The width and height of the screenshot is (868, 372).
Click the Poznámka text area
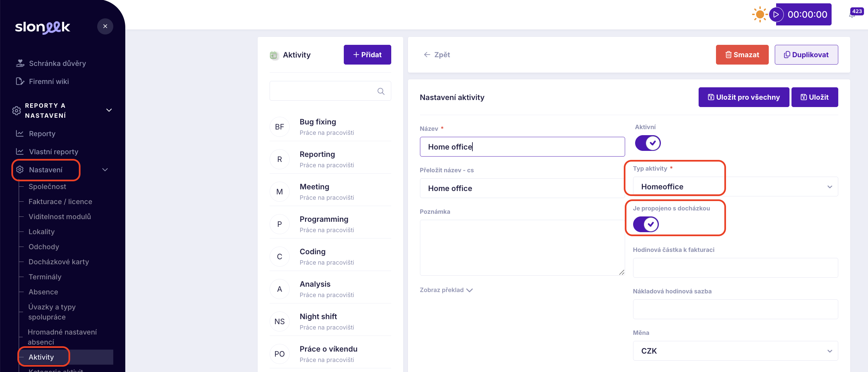pyautogui.click(x=522, y=248)
